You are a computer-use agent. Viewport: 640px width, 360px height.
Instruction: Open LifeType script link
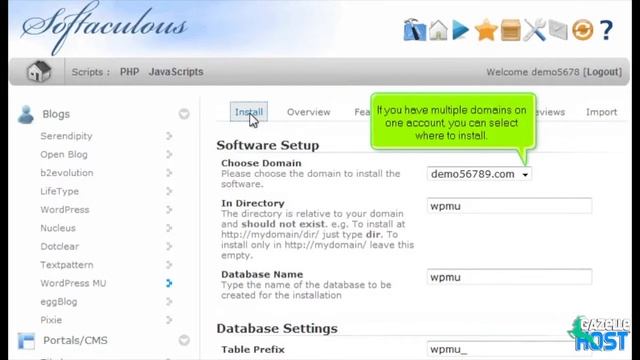click(60, 191)
